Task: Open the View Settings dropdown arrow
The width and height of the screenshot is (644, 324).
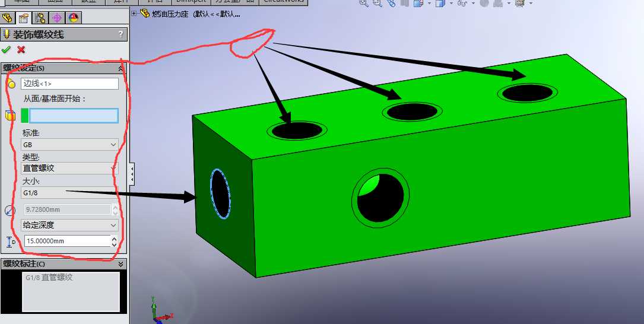Action: [531, 4]
